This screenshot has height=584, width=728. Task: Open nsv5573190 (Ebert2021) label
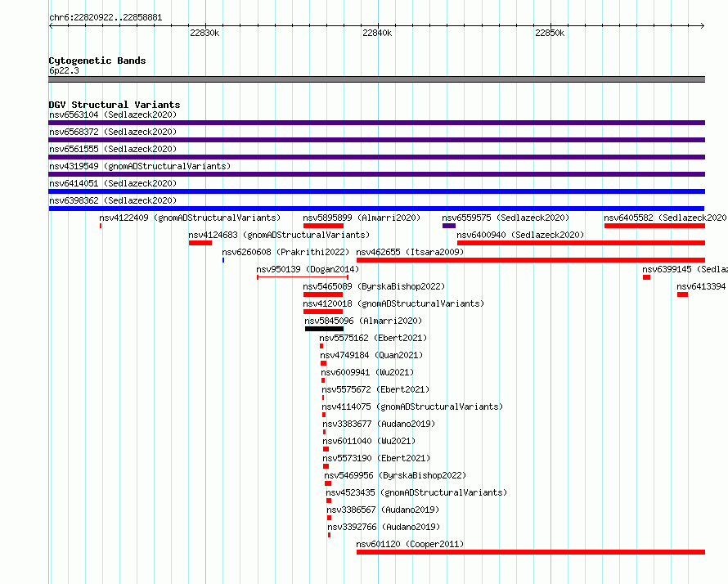376,458
